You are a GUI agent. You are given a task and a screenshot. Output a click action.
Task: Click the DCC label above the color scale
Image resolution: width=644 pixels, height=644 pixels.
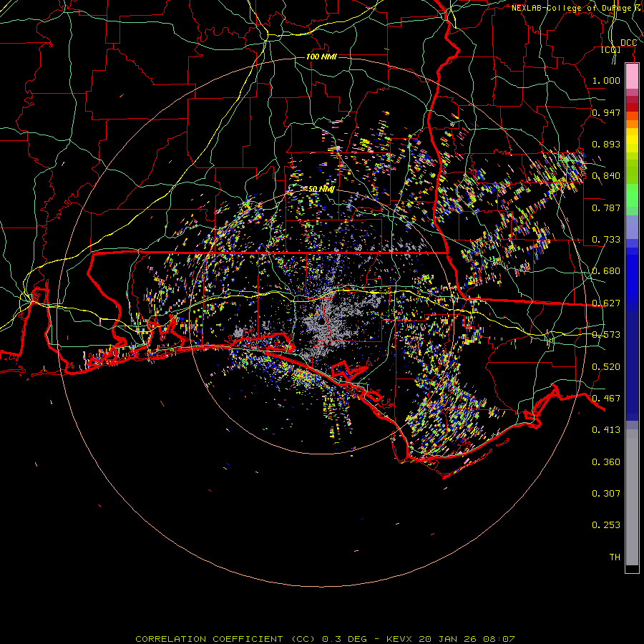[628, 43]
